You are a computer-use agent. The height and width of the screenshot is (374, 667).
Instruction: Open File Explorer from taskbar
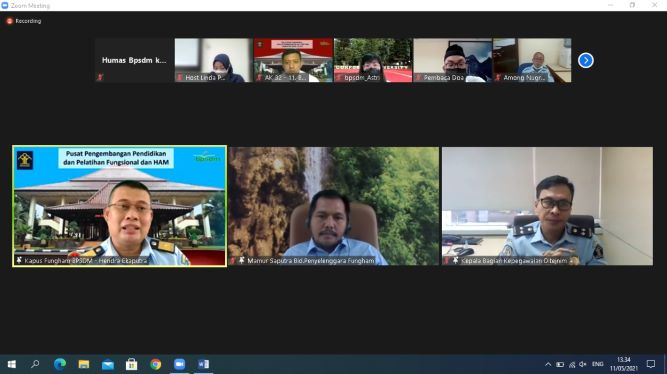(84, 364)
